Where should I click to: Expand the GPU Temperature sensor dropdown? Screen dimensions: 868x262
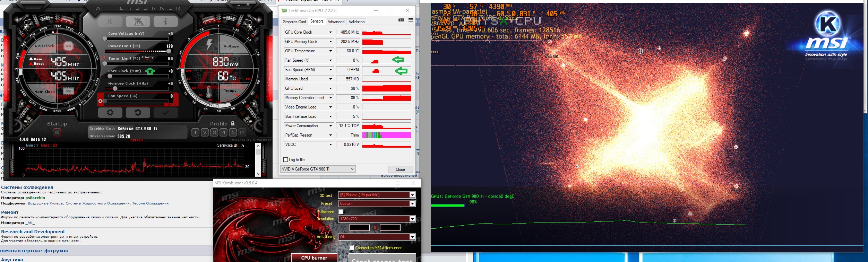tap(330, 51)
